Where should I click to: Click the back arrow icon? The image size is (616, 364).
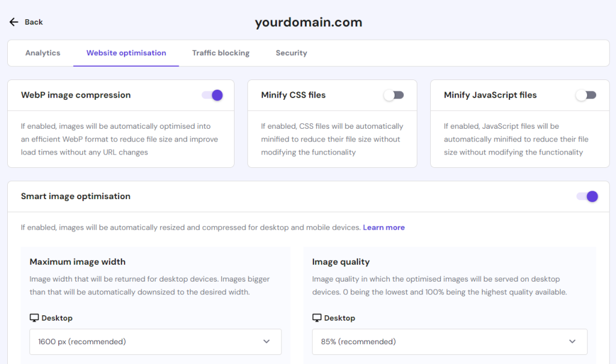(x=13, y=22)
